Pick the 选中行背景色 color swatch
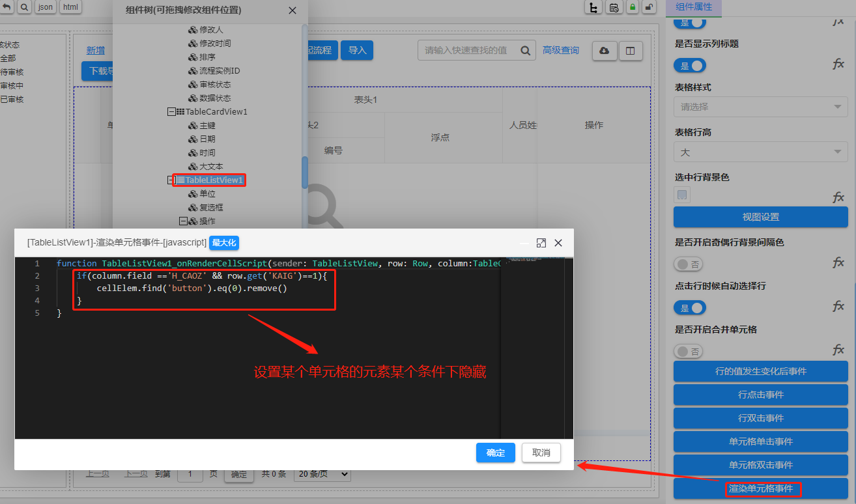856x504 pixels. pos(682,195)
